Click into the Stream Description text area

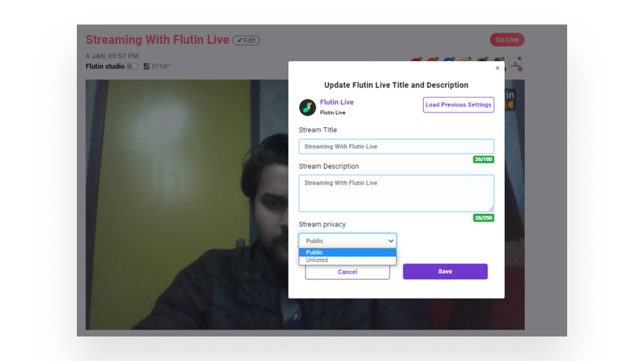click(x=396, y=193)
